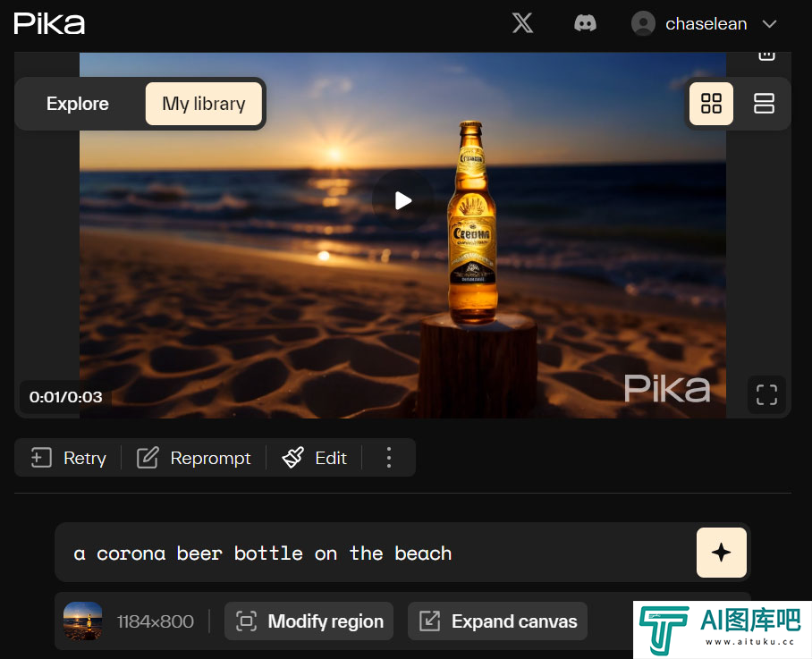
Task: Click the Edit button
Action: tap(315, 458)
